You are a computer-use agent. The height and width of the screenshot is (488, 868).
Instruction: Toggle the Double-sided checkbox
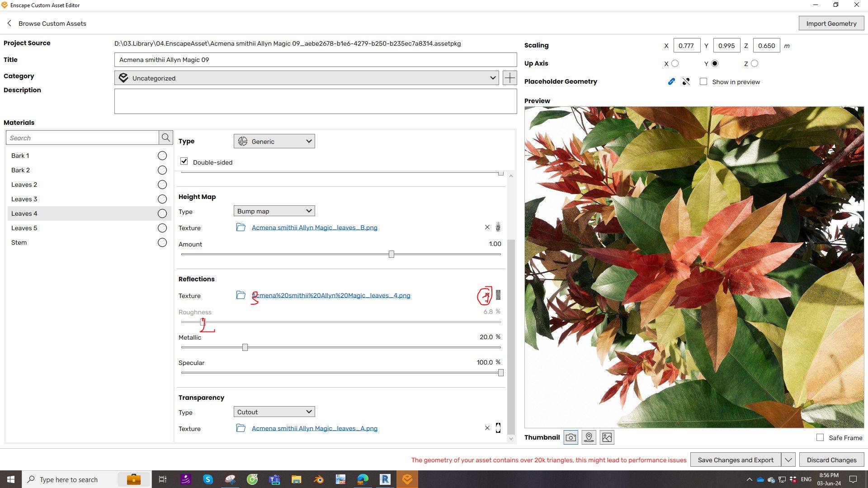pyautogui.click(x=184, y=161)
